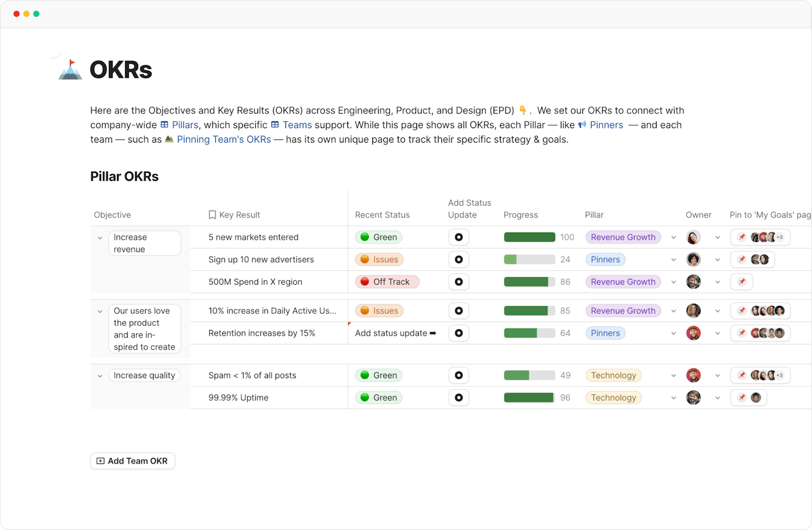Click the Add status update cell for Retention row
812x530 pixels.
pos(395,333)
